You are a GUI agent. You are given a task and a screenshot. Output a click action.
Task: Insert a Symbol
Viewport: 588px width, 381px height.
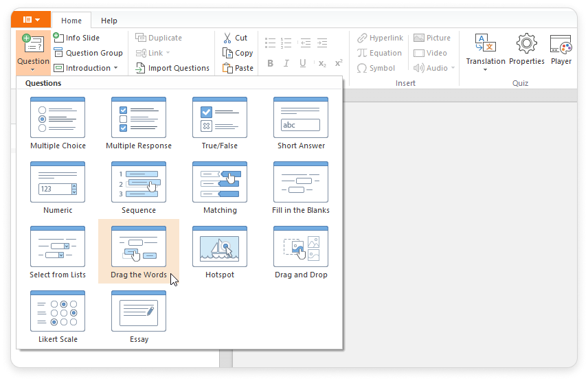(x=376, y=68)
